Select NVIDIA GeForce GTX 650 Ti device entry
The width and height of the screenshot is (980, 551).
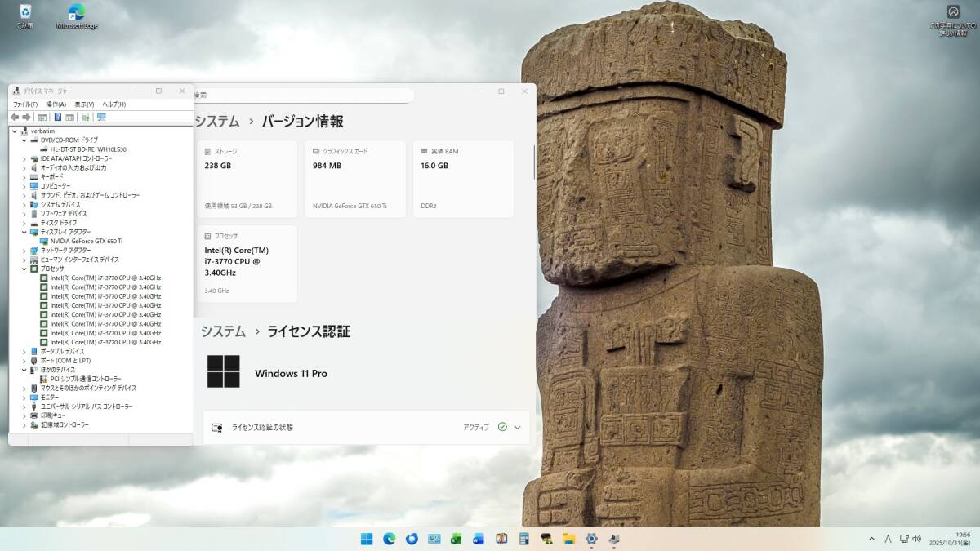(x=86, y=241)
